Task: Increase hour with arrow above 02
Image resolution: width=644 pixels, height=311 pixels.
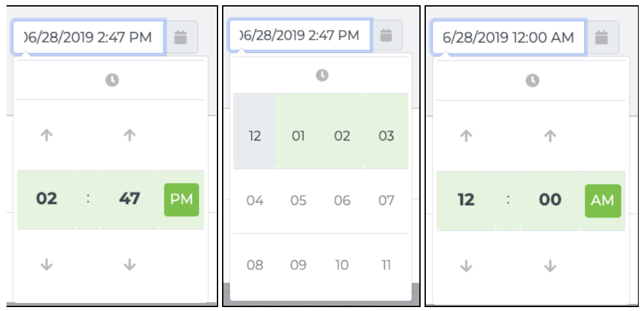Action: [47, 135]
